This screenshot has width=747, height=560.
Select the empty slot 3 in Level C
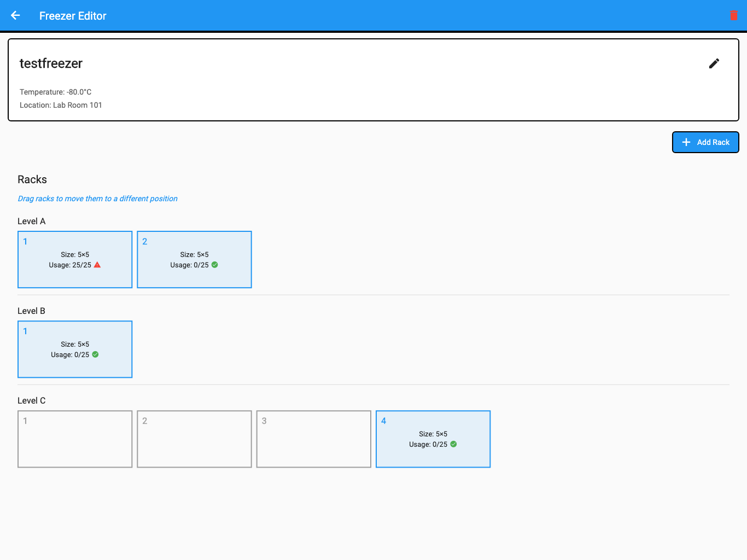[x=314, y=439]
